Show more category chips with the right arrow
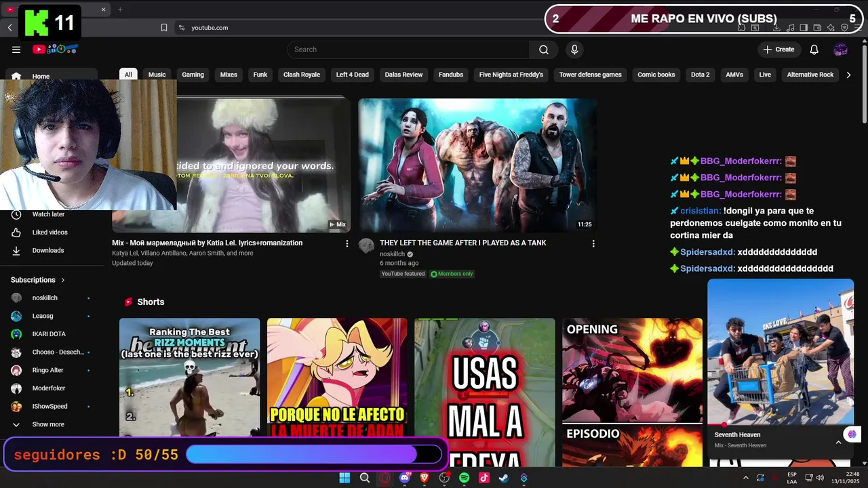868x488 pixels. click(848, 75)
